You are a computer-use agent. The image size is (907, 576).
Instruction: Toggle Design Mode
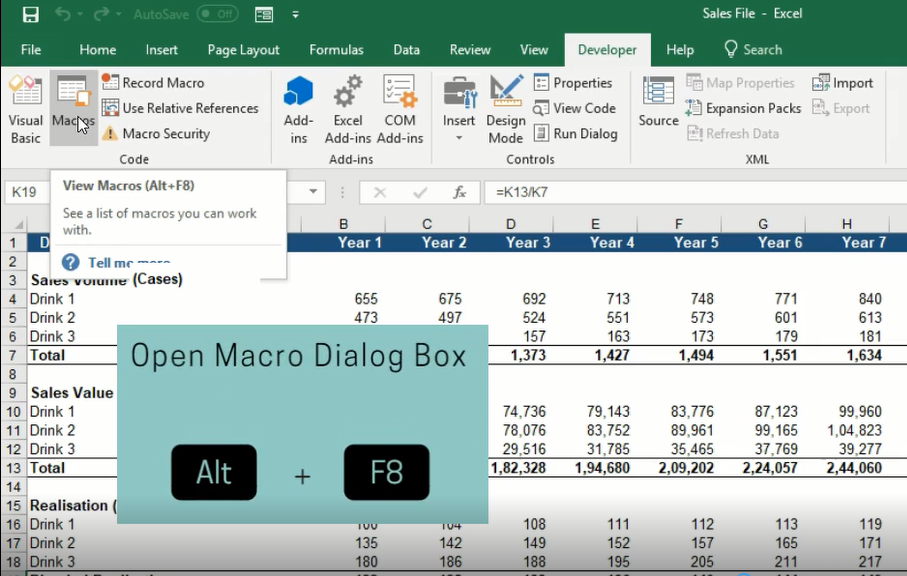click(506, 110)
